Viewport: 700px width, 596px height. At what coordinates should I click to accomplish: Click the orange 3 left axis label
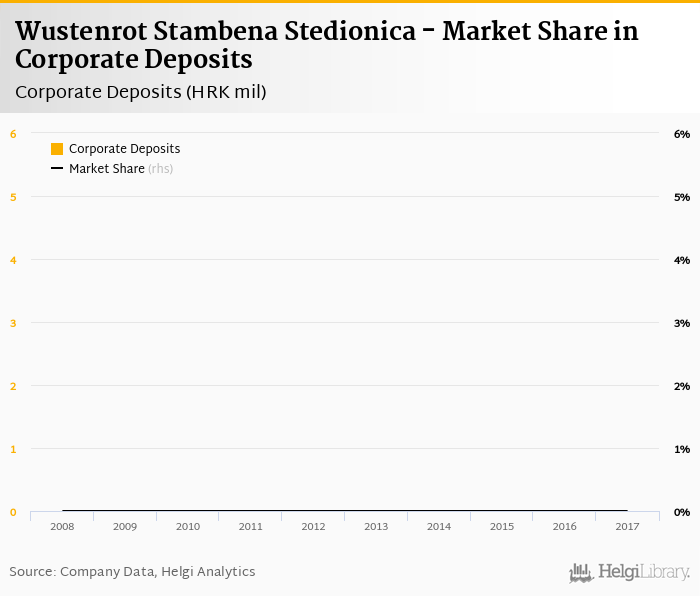13,323
